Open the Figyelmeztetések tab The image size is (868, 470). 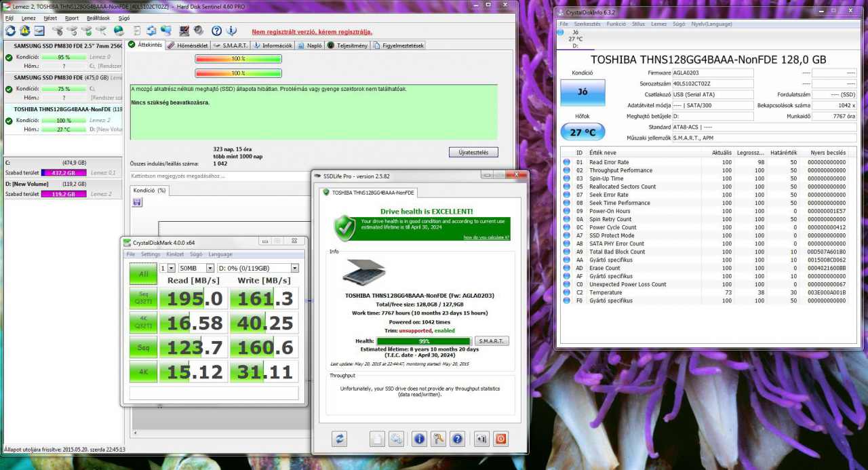[399, 45]
